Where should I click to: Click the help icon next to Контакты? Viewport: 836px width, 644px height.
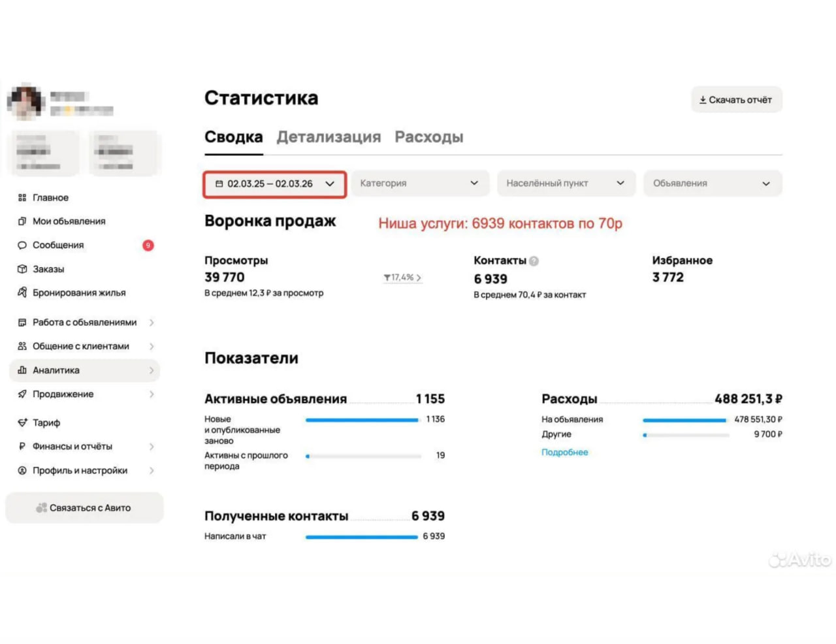coord(534,261)
